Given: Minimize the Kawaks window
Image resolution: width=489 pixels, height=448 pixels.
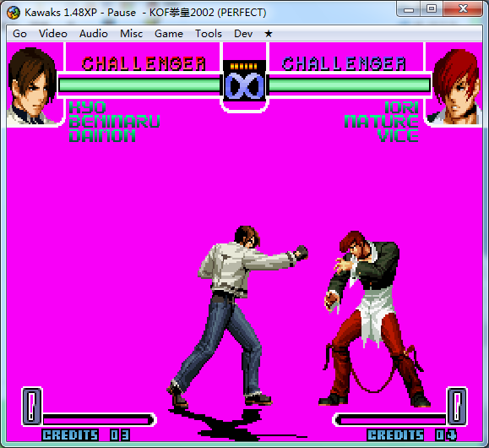Looking at the screenshot, I should (409, 9).
